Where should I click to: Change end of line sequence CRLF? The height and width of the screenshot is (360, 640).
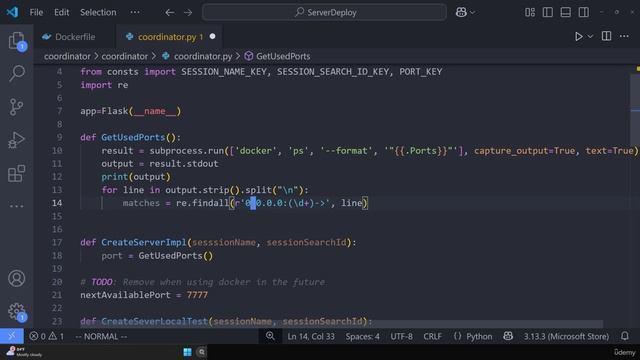tap(432, 336)
